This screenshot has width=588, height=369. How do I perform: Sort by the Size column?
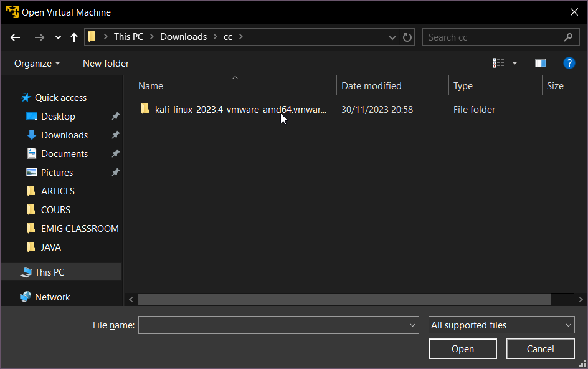pos(555,86)
